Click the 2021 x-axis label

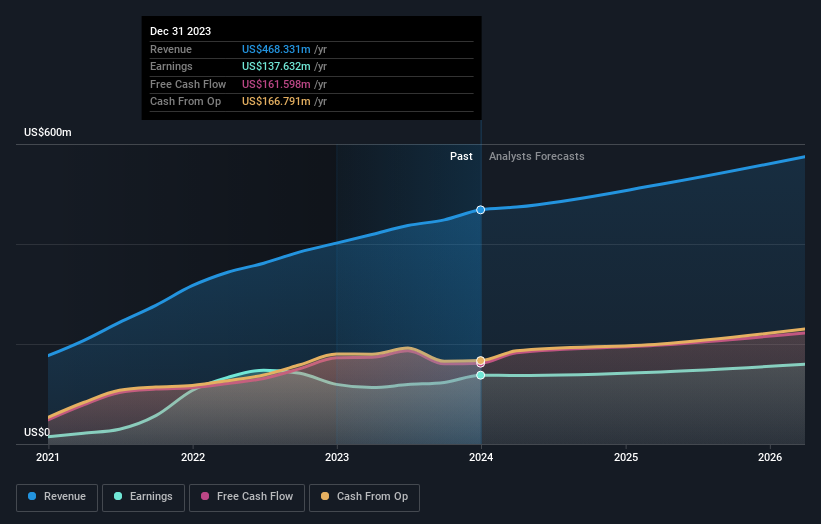pos(48,458)
